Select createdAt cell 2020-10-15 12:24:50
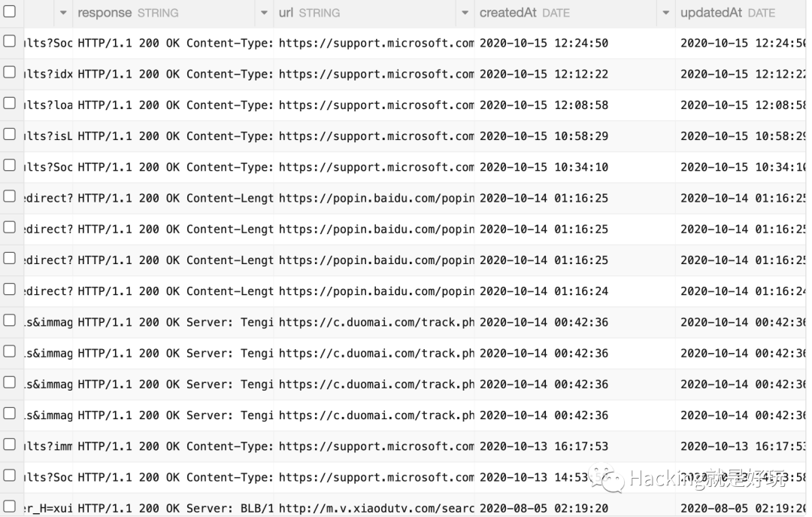 pyautogui.click(x=544, y=43)
